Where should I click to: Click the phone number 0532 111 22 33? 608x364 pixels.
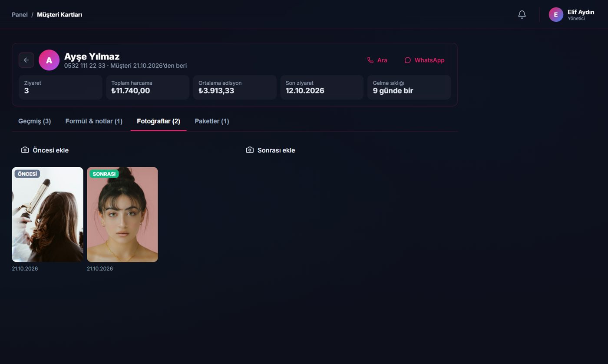coord(85,66)
